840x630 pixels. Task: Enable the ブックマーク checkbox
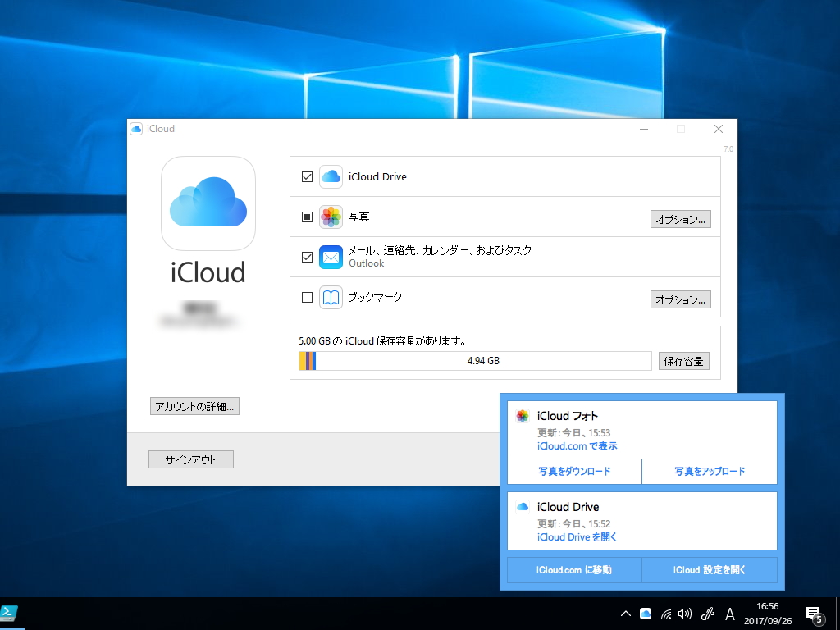(308, 297)
